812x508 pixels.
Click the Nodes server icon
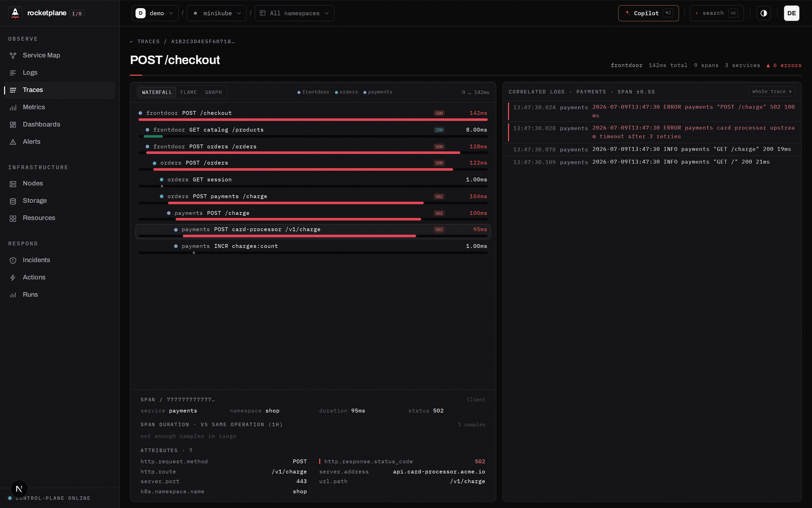click(13, 184)
